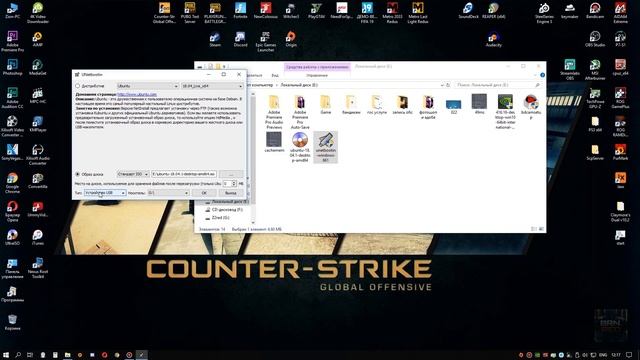Open Steam desktop shortcut
This screenshot has width=640, height=360.
click(215, 39)
